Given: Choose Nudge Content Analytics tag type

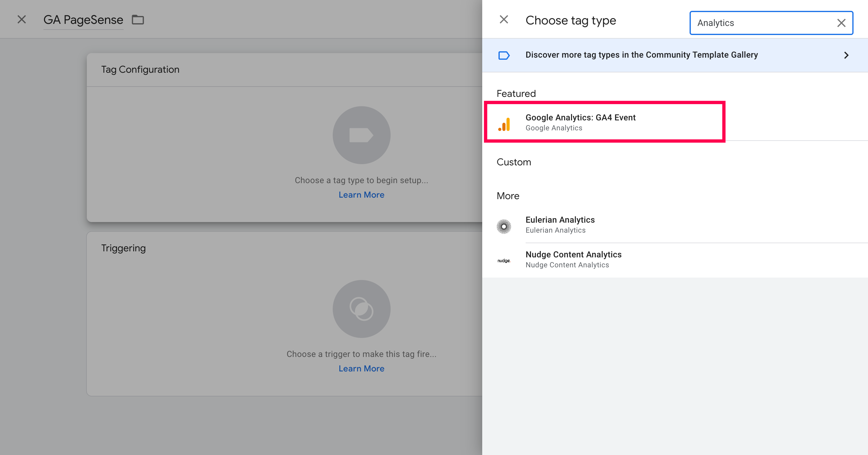Looking at the screenshot, I should [573, 259].
